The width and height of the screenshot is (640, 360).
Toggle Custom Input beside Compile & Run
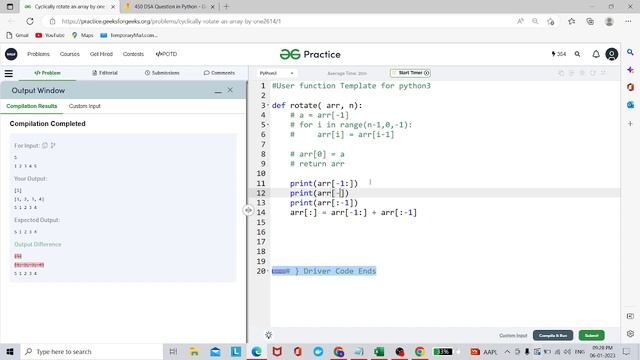click(x=513, y=336)
